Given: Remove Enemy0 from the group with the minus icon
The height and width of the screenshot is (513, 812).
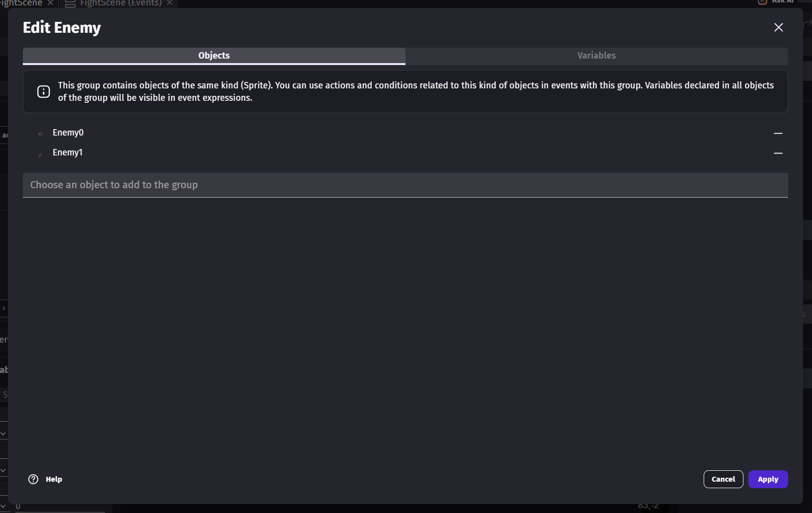Looking at the screenshot, I should [778, 133].
